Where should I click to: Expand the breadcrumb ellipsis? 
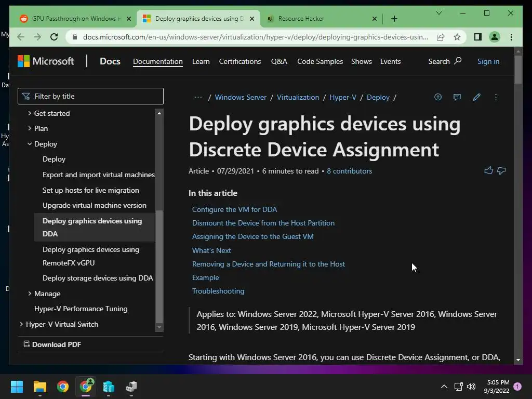click(198, 97)
